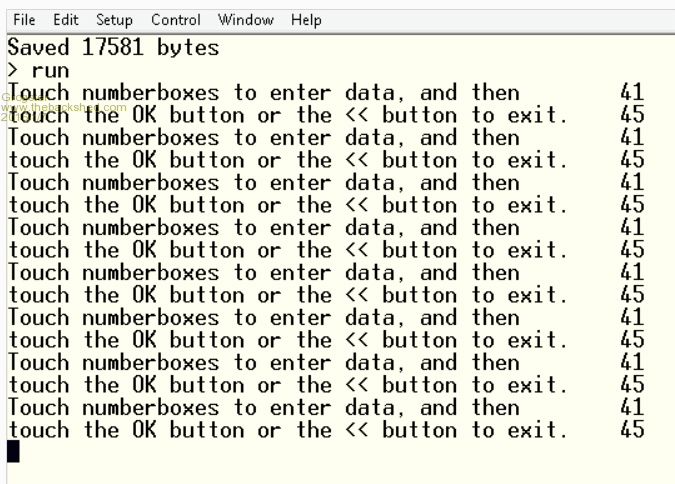Viewport: 675px width, 484px height.
Task: Click the block cursor below the output
Action: (13, 451)
